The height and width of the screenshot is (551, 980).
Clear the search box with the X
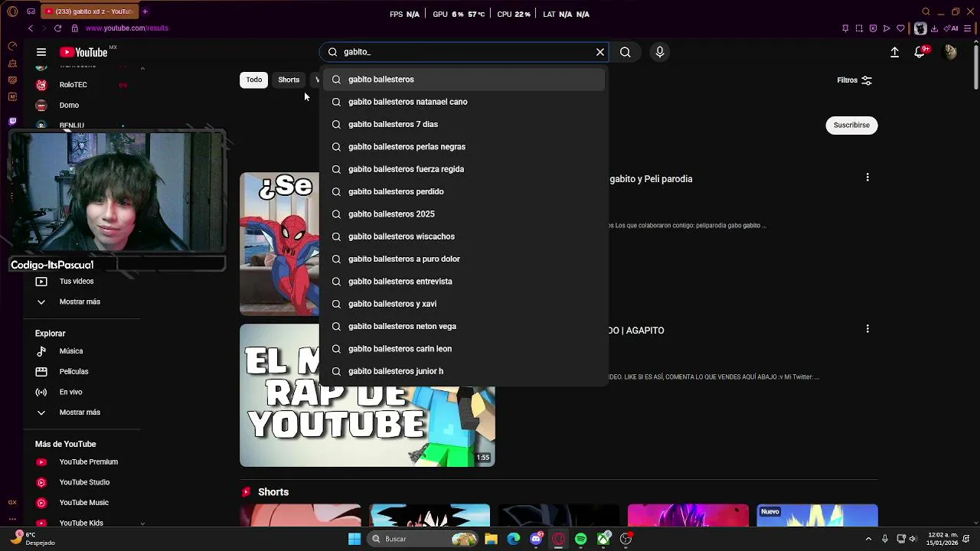[x=600, y=52]
